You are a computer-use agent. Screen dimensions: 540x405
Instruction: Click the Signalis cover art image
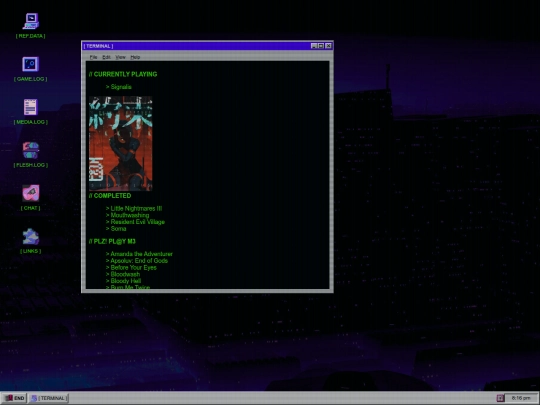(x=121, y=144)
